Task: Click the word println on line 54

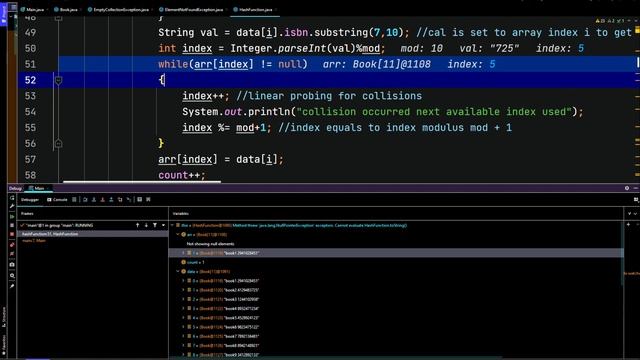Action: 269,112
